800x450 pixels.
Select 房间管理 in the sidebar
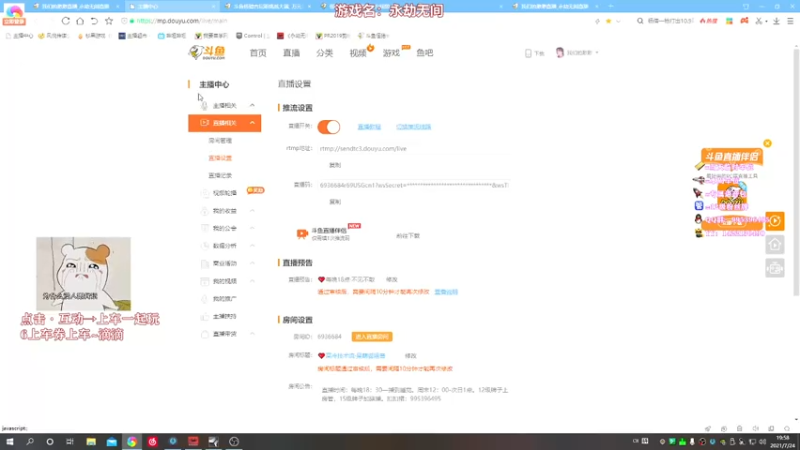(x=220, y=140)
